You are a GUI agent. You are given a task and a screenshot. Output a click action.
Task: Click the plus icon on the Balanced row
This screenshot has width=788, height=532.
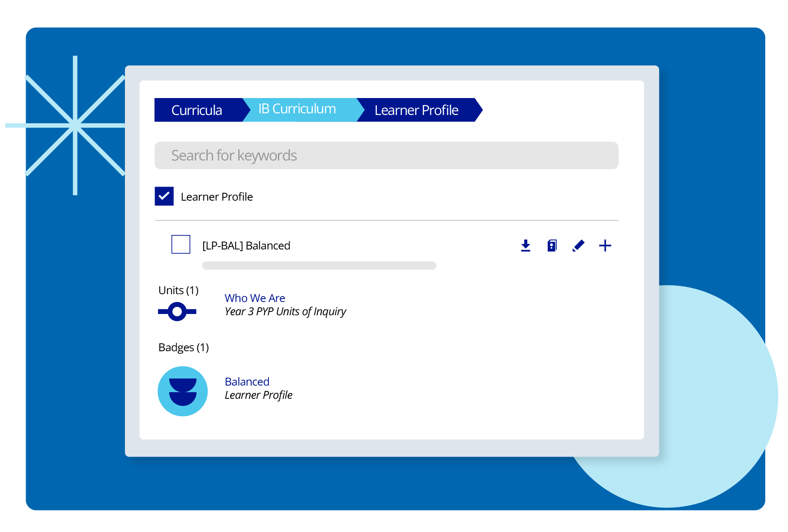605,245
